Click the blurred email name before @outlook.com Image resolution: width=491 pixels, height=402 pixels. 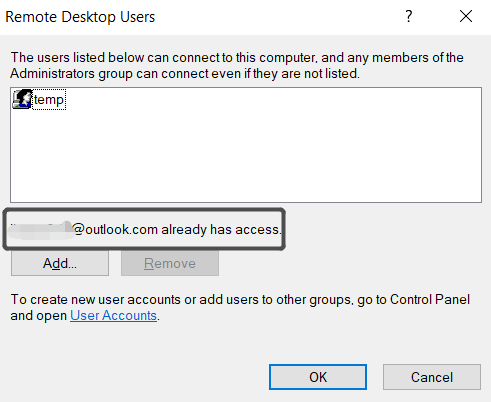tap(41, 230)
